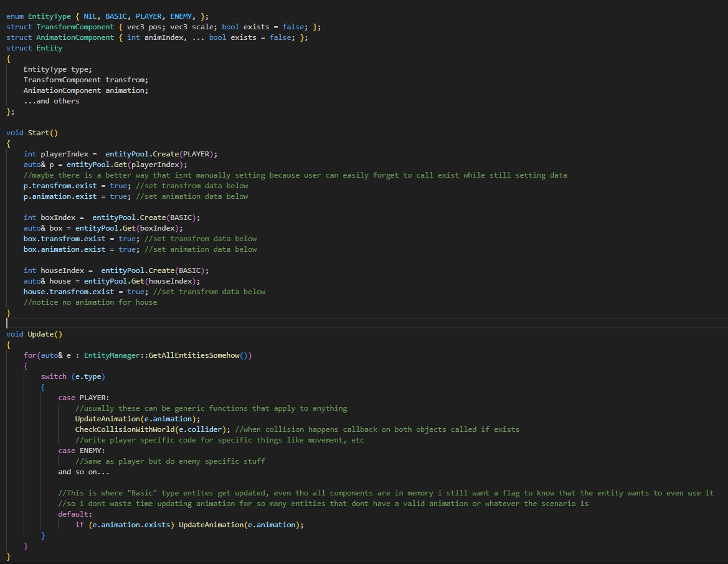Click the 'and so on...' line
This screenshot has height=564, width=728.
coord(84,472)
